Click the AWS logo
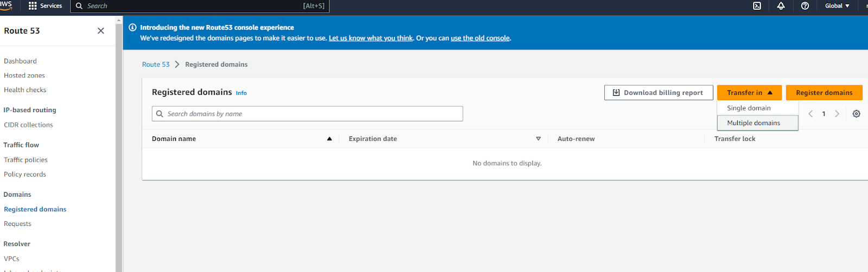The image size is (868, 272). 6,5
